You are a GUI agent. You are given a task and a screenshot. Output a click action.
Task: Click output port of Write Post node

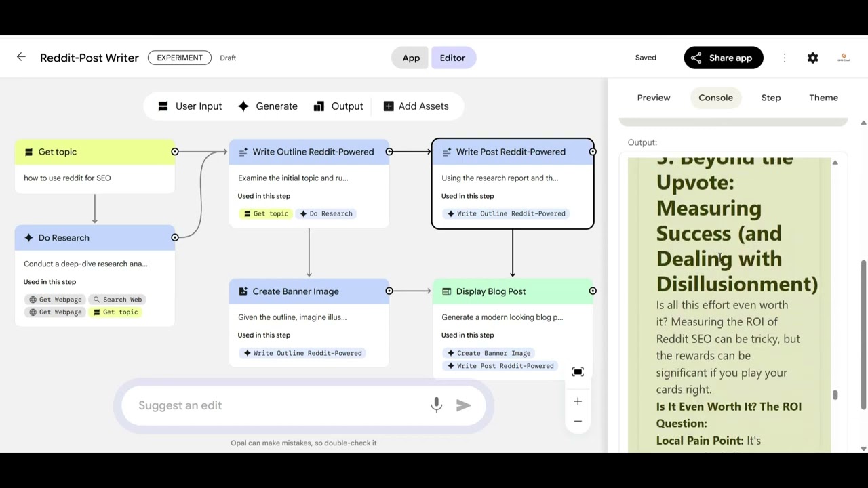593,152
